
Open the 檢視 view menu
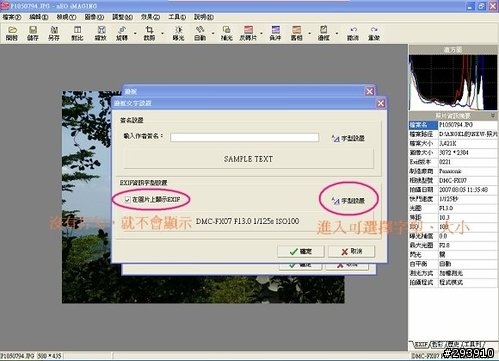point(66,17)
